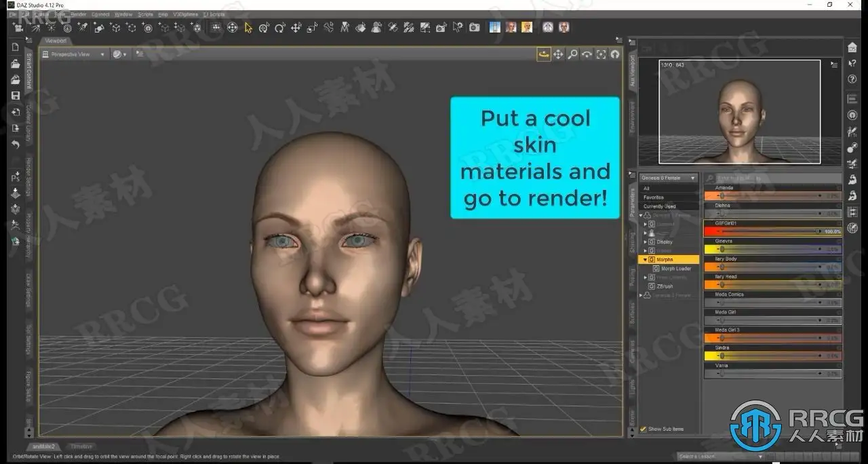Click the reset view icon in viewport
This screenshot has width=868, height=464.
(615, 54)
